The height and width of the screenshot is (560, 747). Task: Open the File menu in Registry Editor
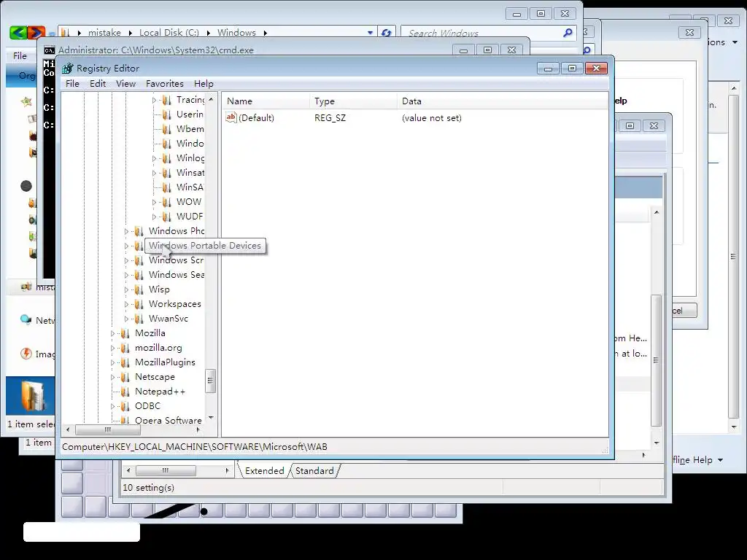tap(72, 84)
